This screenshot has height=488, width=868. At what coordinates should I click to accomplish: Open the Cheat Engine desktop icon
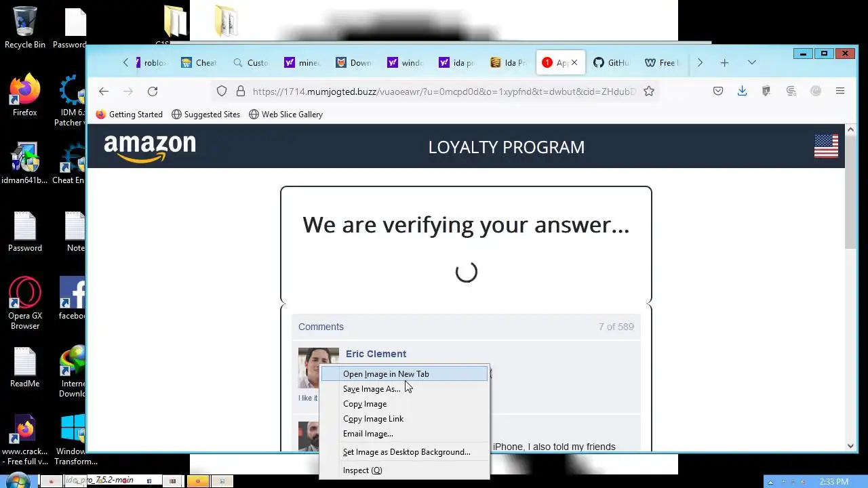click(69, 163)
